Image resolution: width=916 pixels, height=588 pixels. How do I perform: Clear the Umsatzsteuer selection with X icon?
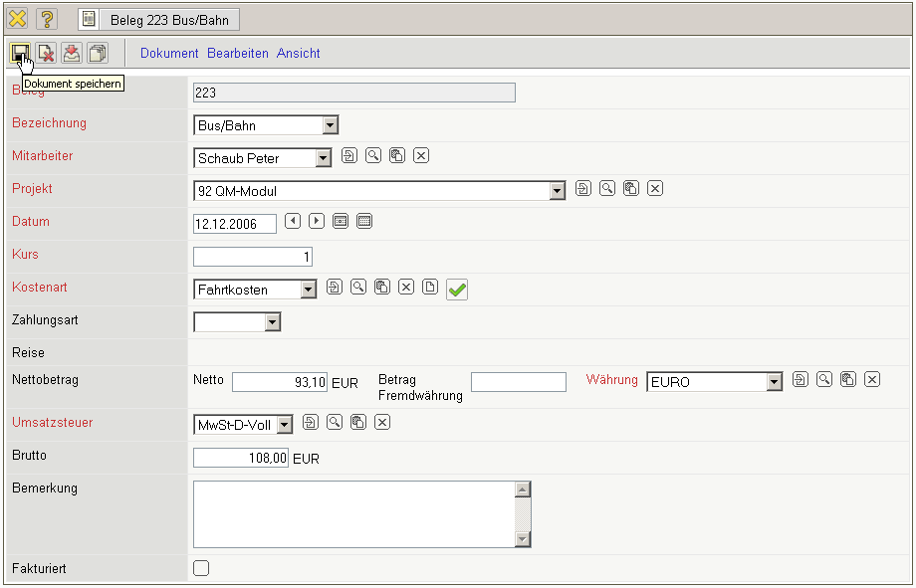click(382, 423)
